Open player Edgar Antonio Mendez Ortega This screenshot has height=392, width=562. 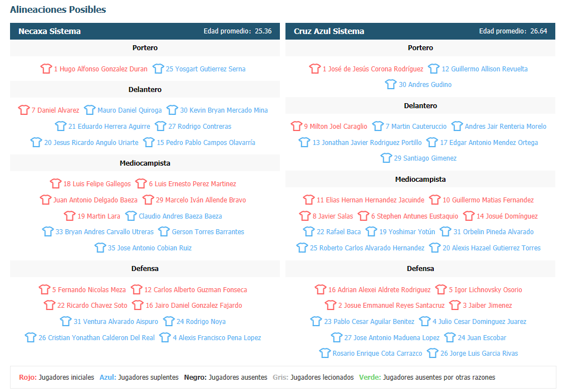pos(489,142)
